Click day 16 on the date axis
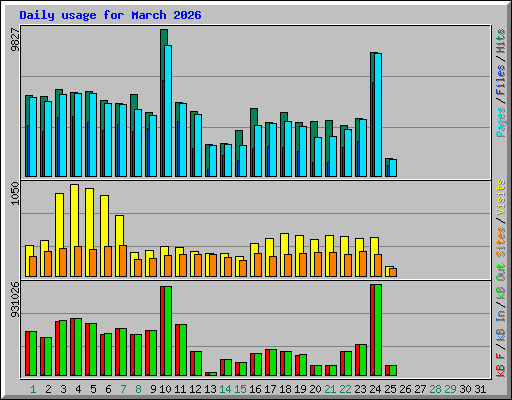The image size is (512, 400). [255, 389]
